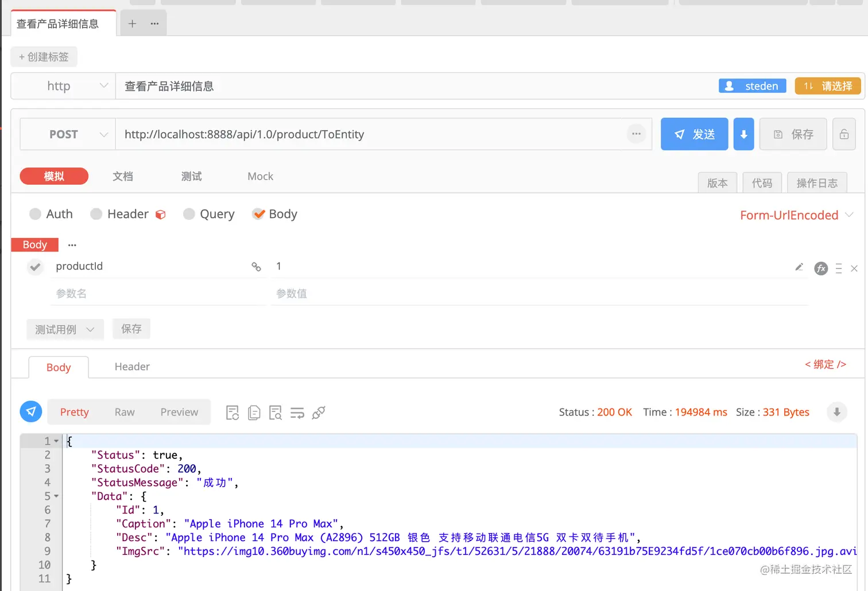
Task: Toggle word wrap in the response
Action: 297,413
